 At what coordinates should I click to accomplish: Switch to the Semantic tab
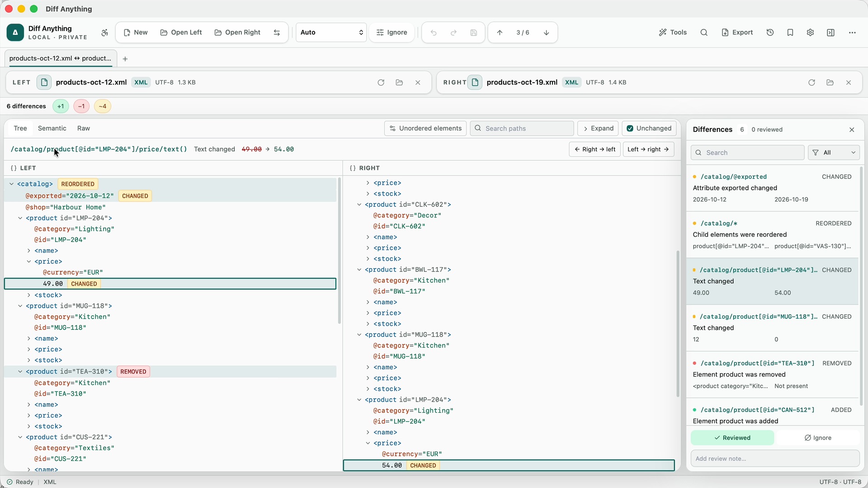click(52, 128)
